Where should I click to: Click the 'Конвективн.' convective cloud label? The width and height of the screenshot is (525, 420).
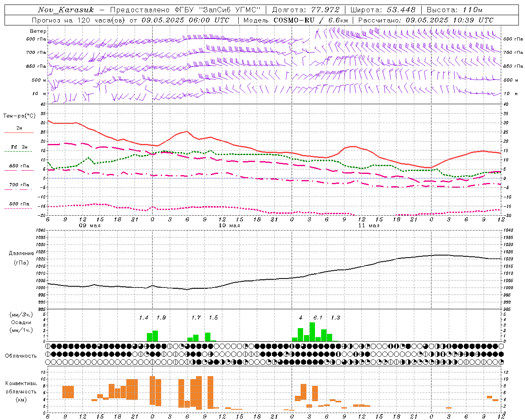click(x=21, y=383)
